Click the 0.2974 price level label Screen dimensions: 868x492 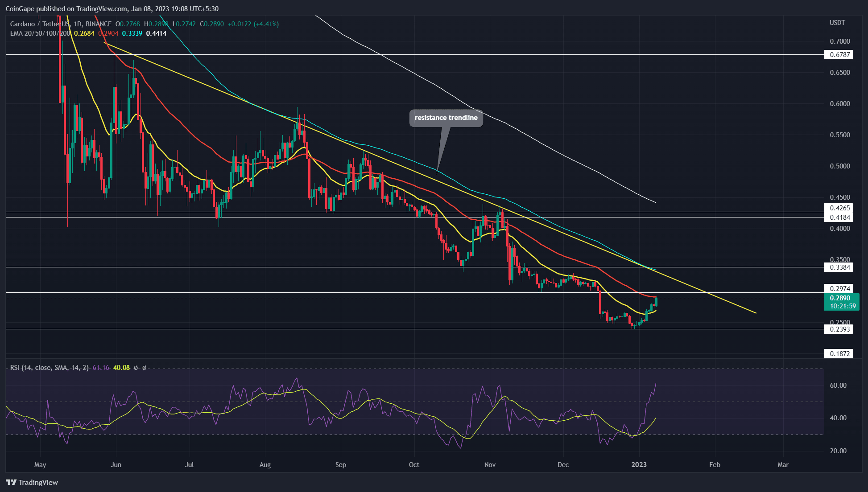(839, 288)
